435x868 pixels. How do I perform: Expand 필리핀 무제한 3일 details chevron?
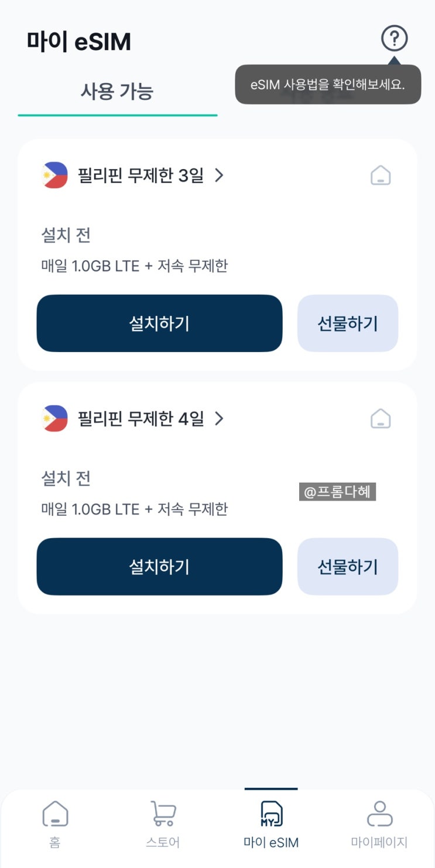219,175
